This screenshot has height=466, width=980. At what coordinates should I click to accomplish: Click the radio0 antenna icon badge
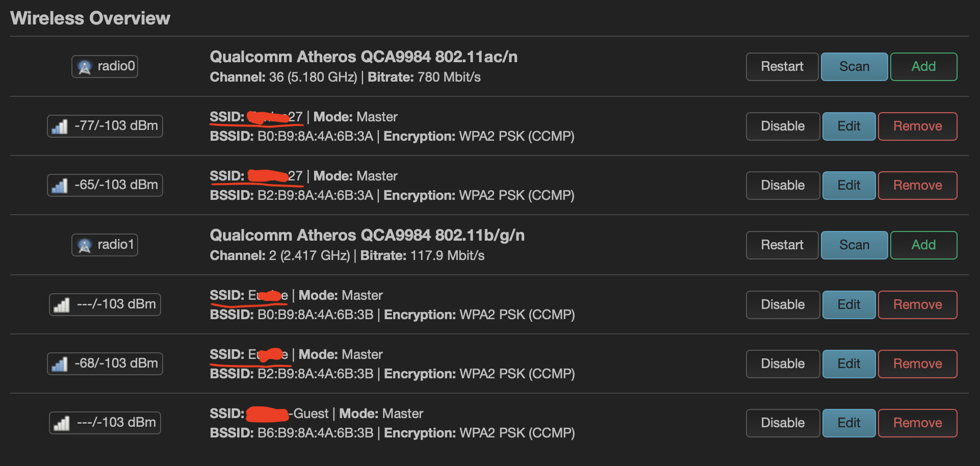(x=105, y=66)
